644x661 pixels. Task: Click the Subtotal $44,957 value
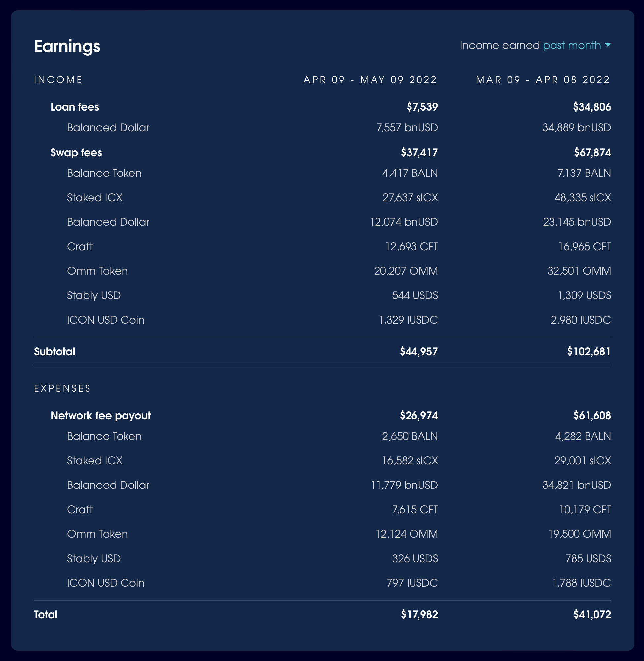point(418,351)
